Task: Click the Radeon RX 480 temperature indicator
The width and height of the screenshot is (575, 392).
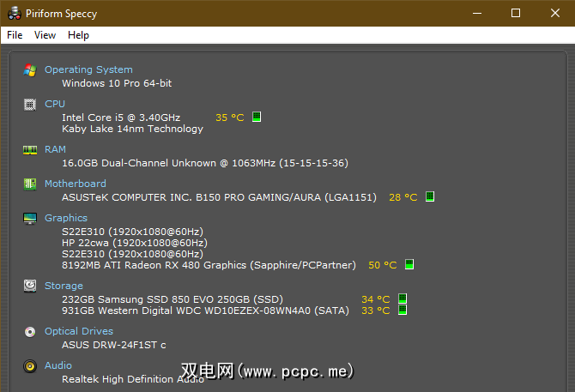Action: [409, 264]
